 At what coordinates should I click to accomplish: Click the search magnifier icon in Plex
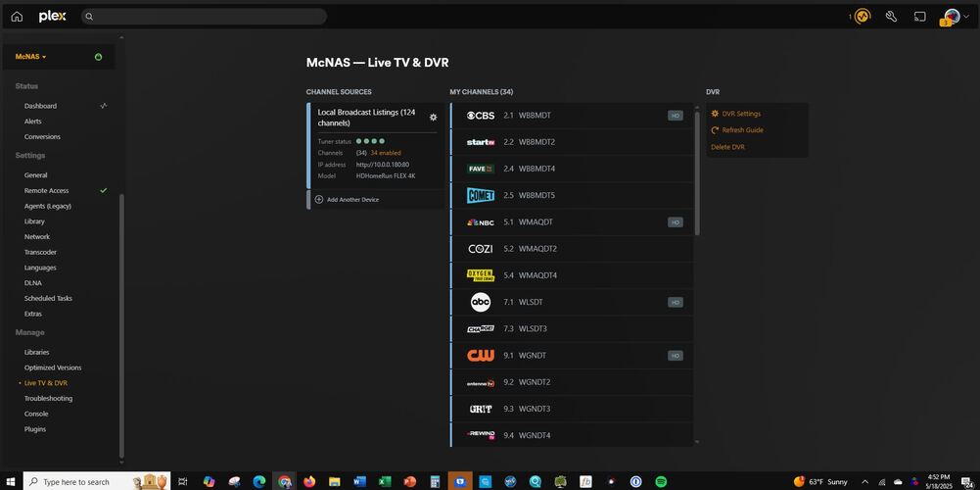(x=89, y=17)
